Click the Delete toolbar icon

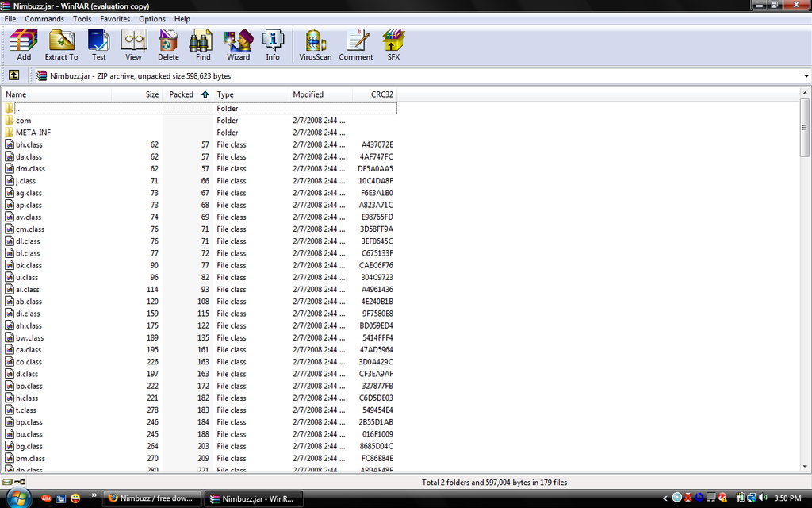pyautogui.click(x=168, y=45)
